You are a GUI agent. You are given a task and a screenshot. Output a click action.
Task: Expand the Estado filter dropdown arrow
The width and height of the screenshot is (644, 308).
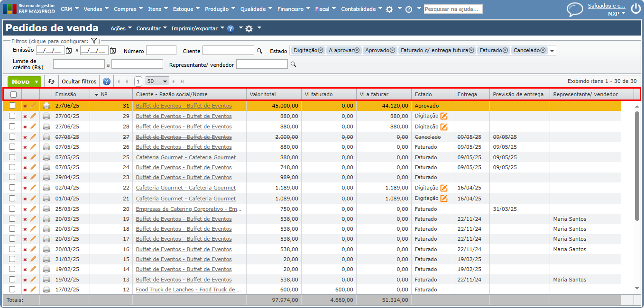pyautogui.click(x=552, y=51)
